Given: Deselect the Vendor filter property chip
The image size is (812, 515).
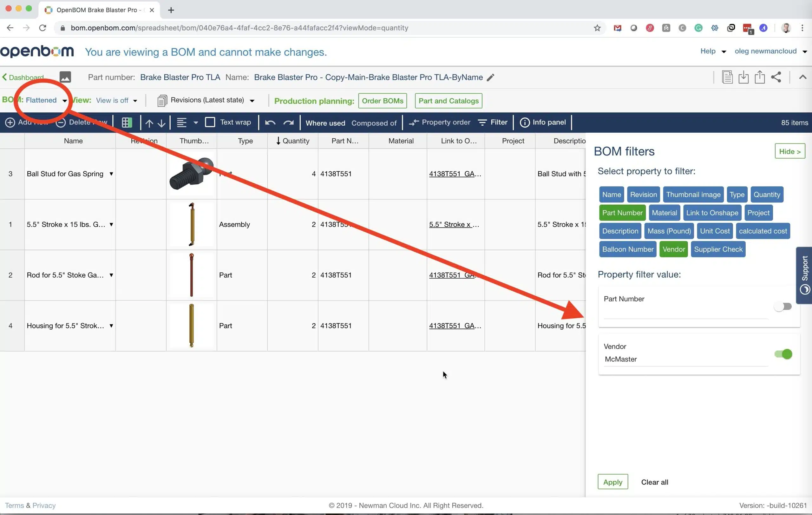Looking at the screenshot, I should point(673,249).
